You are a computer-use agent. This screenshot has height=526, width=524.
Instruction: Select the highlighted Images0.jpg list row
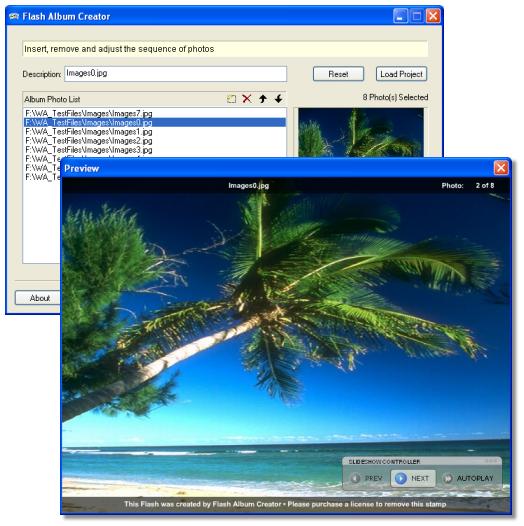[x=155, y=122]
